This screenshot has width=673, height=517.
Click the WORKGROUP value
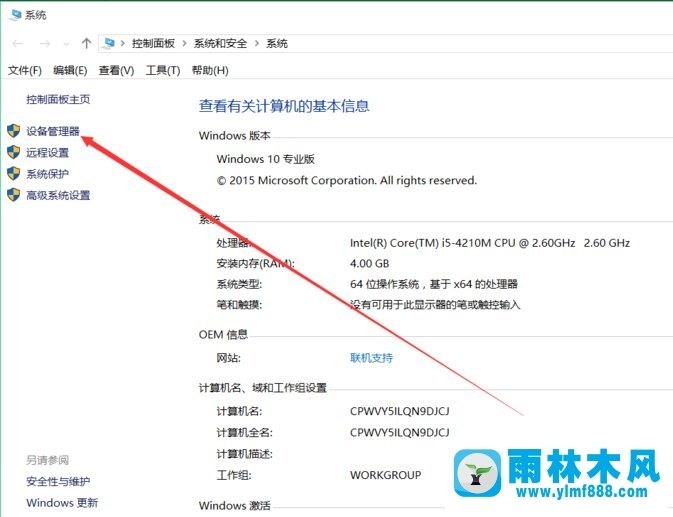pos(385,475)
